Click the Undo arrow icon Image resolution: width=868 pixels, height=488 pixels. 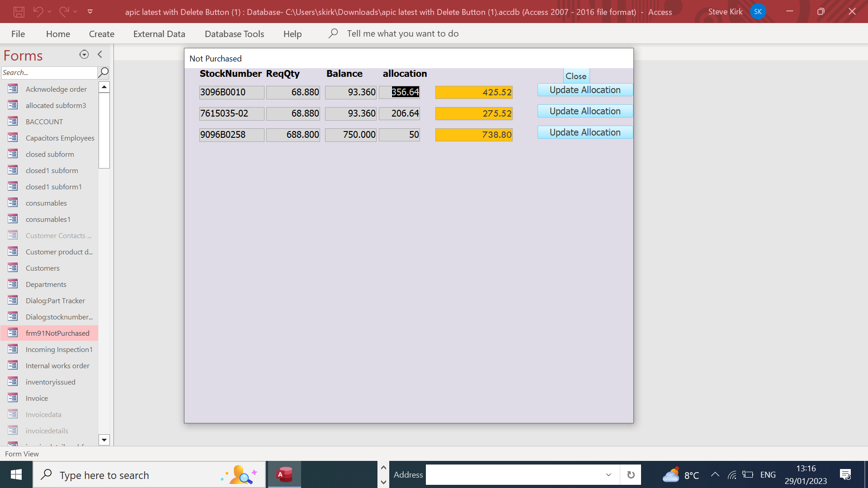click(x=38, y=12)
